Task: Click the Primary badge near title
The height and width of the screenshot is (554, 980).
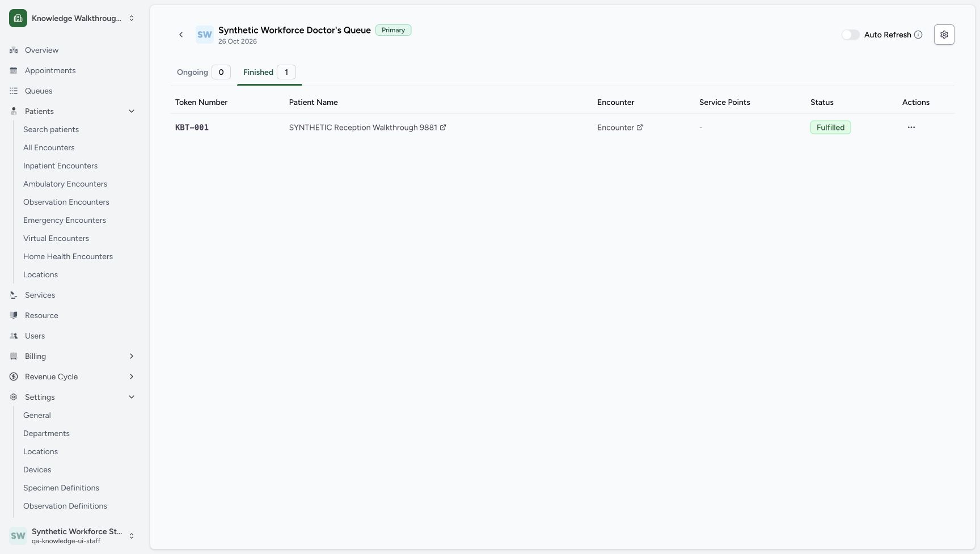Action: [393, 30]
